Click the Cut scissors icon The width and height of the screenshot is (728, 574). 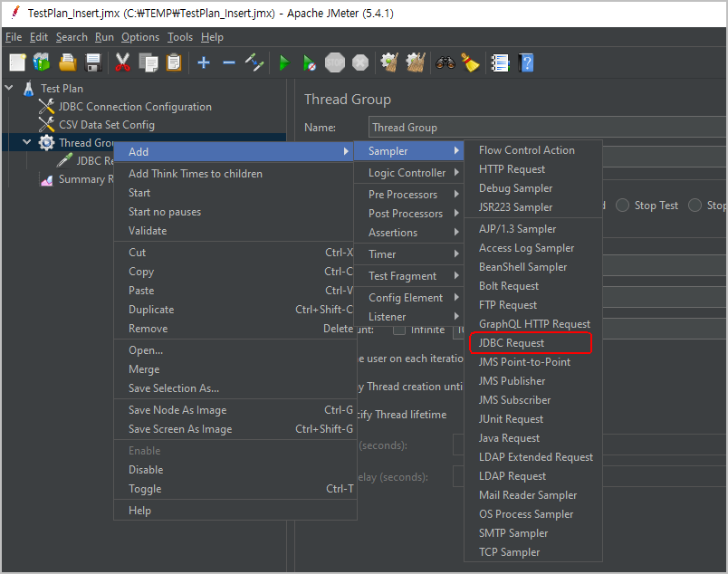click(x=122, y=62)
